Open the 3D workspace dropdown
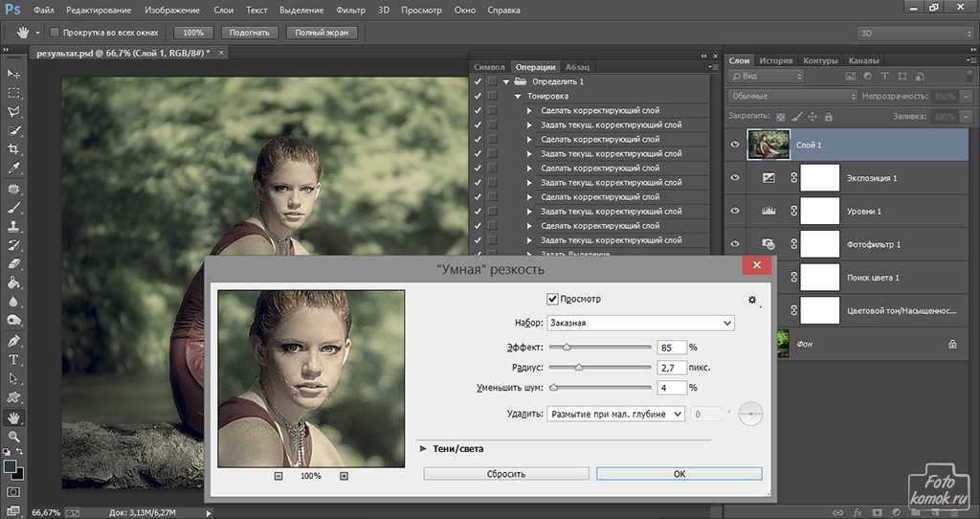 click(915, 34)
